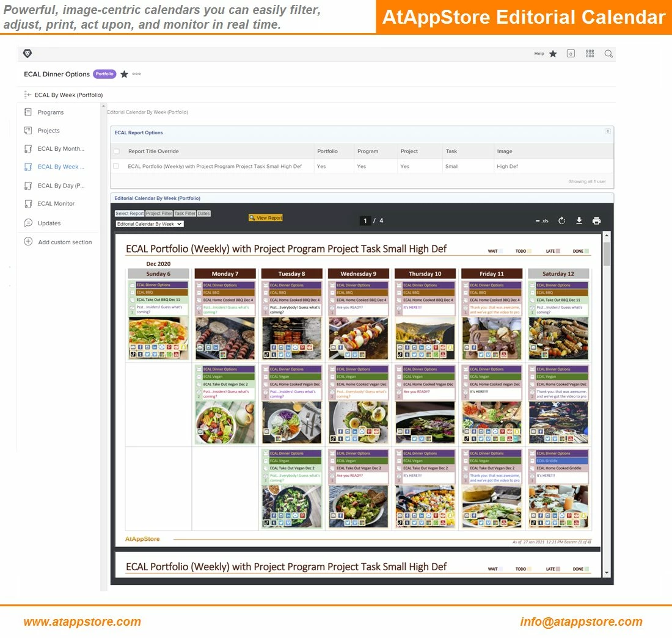Zoom out with the minus icon

coord(537,221)
